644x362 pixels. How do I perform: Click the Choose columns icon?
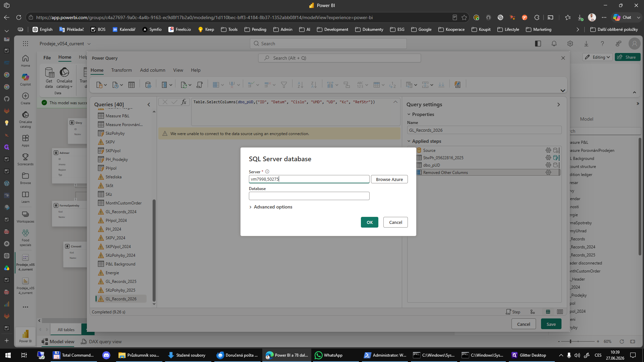218,85
